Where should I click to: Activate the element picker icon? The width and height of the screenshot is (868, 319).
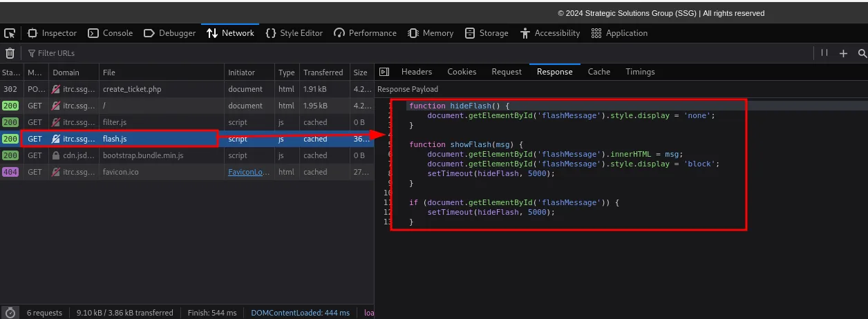(10, 33)
